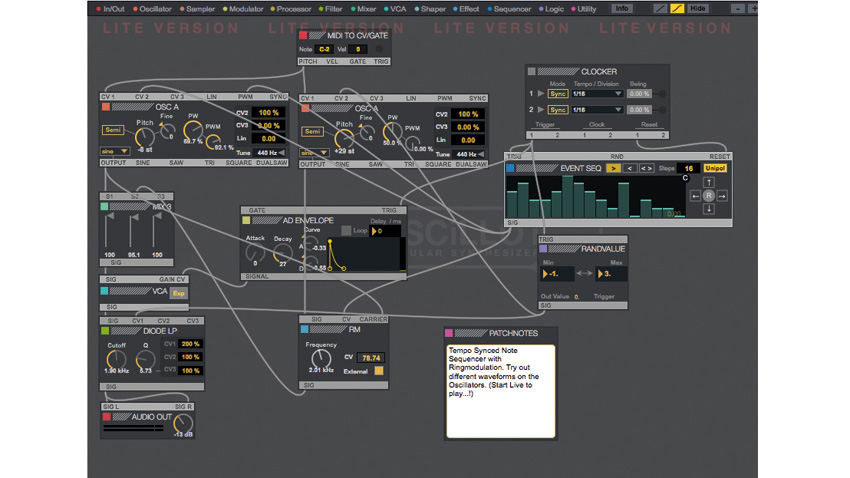Click the green square on DIODE LP module
This screenshot has width=850, height=478.
(x=105, y=331)
